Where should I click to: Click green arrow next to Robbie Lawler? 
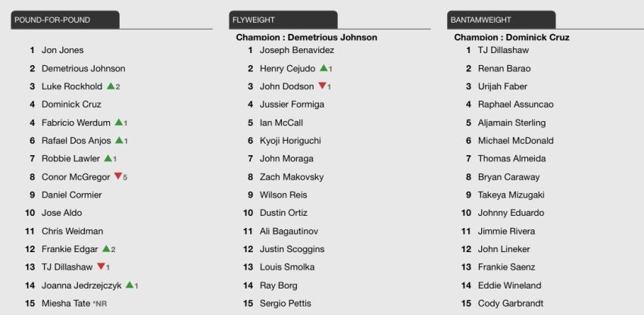click(108, 158)
